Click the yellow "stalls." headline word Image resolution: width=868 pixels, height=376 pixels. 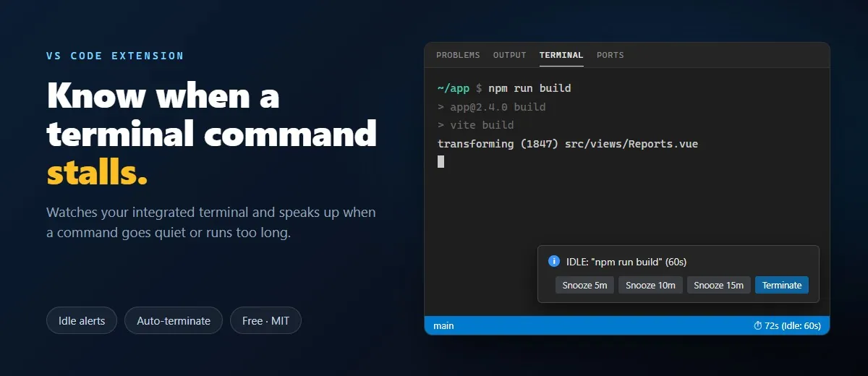pyautogui.click(x=97, y=171)
